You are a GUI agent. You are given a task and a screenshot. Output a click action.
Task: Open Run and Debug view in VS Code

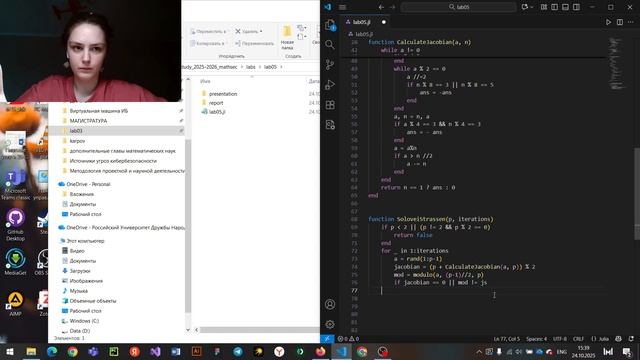pos(330,84)
